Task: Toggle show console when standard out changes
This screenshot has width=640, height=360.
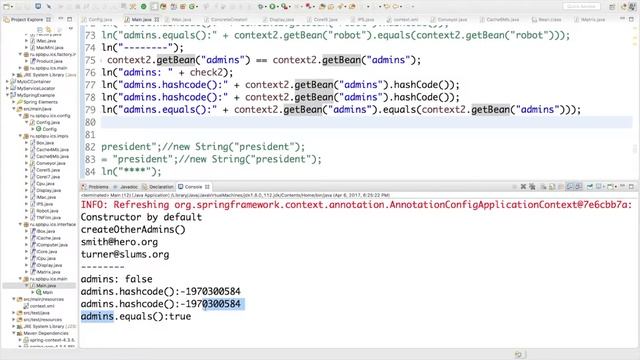Action: tap(570, 187)
